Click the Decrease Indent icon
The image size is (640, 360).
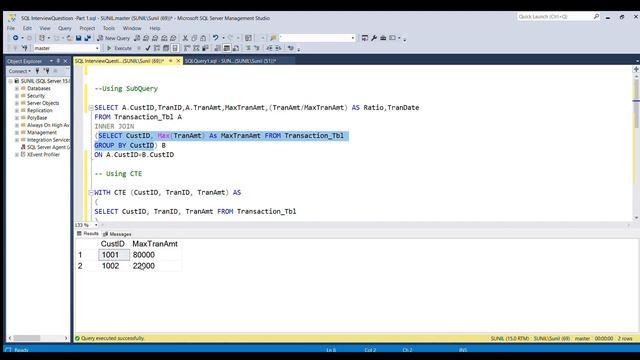click(269, 48)
